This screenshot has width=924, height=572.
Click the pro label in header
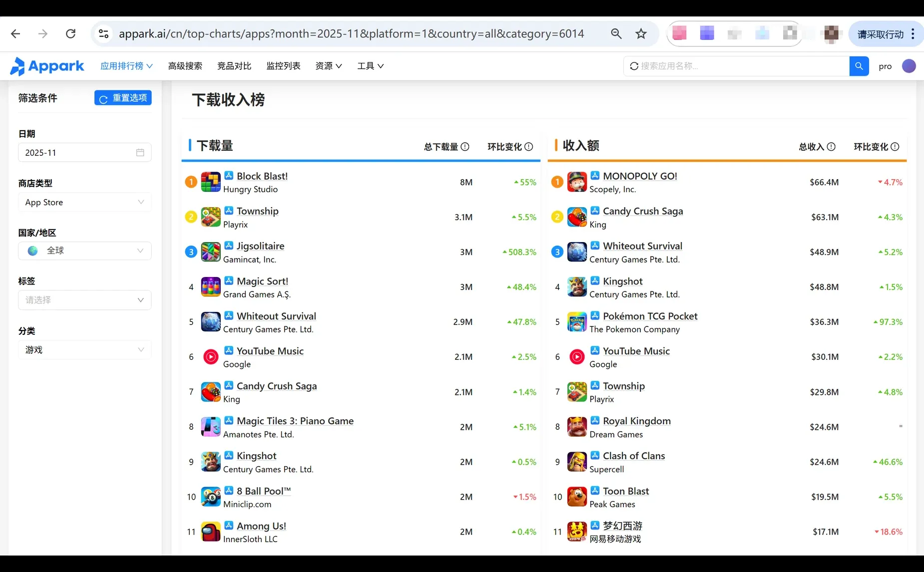coord(885,66)
